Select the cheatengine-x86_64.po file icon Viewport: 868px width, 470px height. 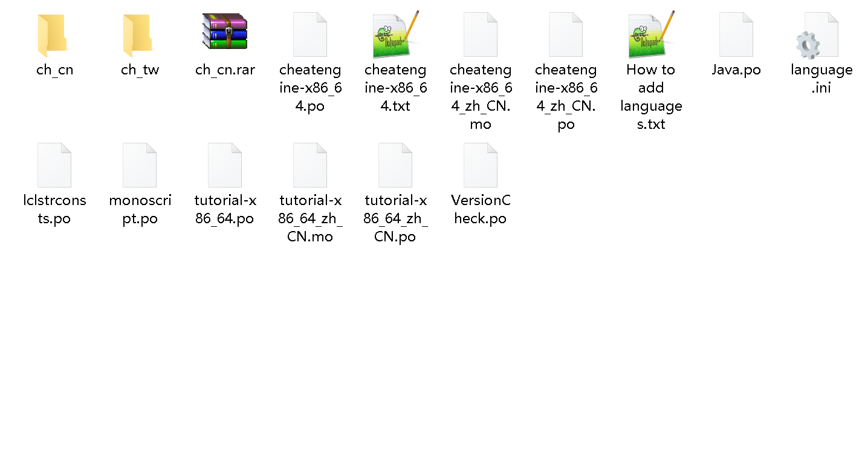click(310, 34)
